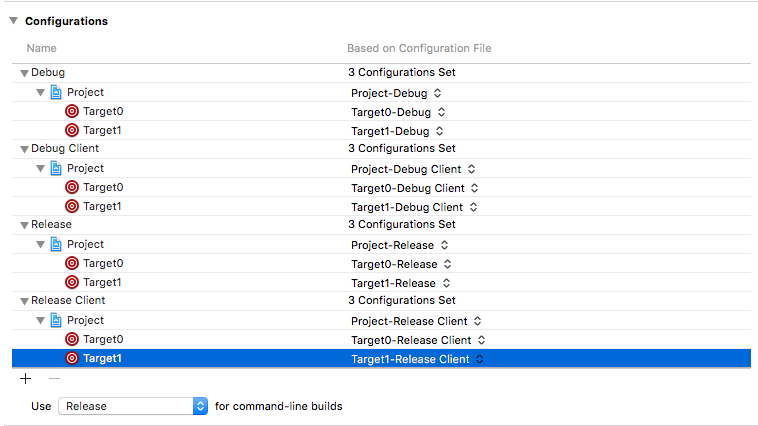Click the Project file icon under Debug

pyautogui.click(x=57, y=92)
